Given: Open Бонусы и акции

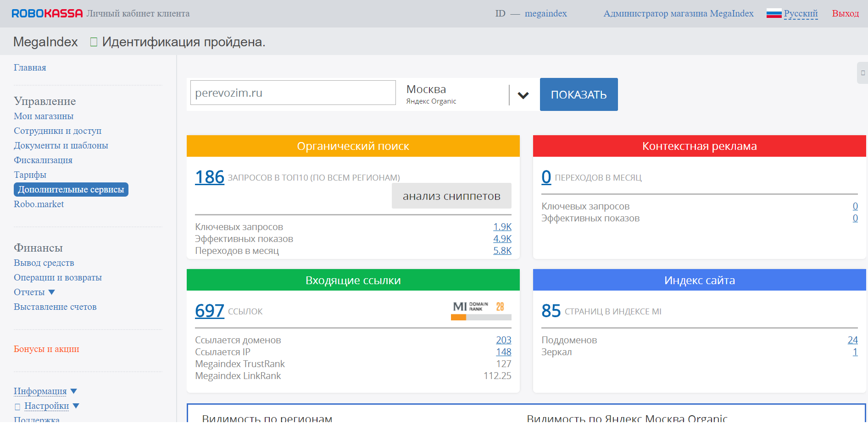Looking at the screenshot, I should [x=46, y=349].
